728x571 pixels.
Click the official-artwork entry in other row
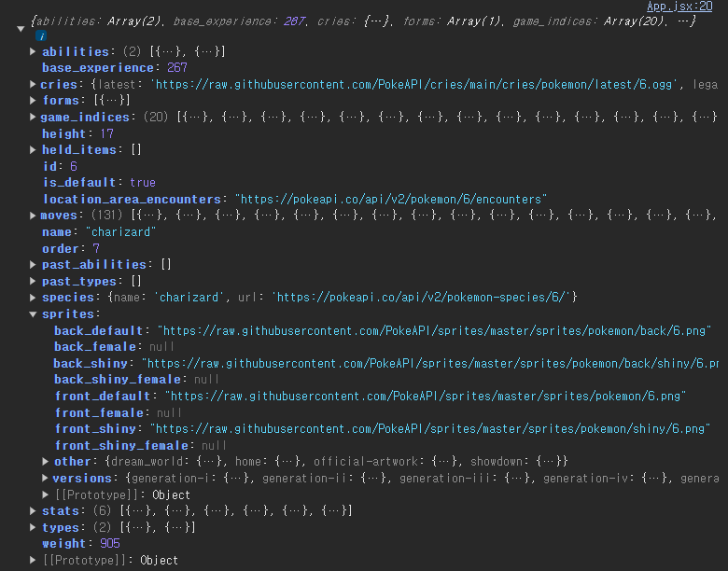(x=366, y=462)
